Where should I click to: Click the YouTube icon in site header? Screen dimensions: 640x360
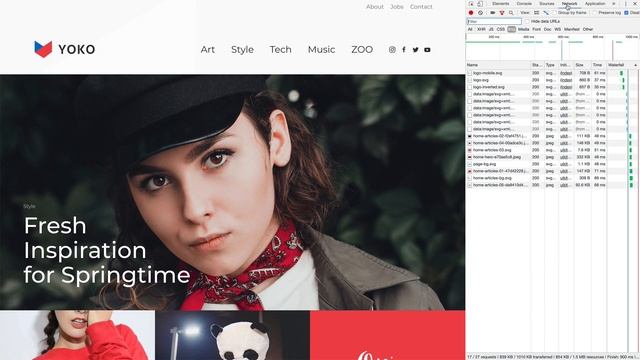[x=427, y=50]
